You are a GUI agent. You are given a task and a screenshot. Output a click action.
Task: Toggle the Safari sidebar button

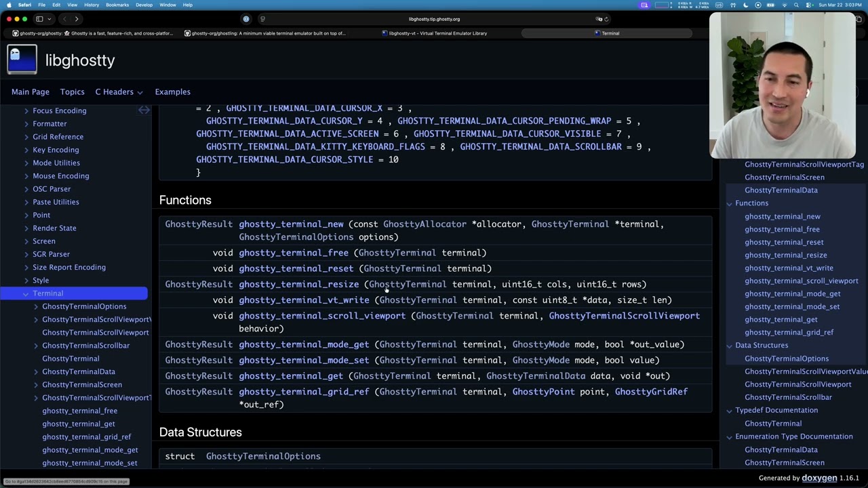tap(39, 19)
